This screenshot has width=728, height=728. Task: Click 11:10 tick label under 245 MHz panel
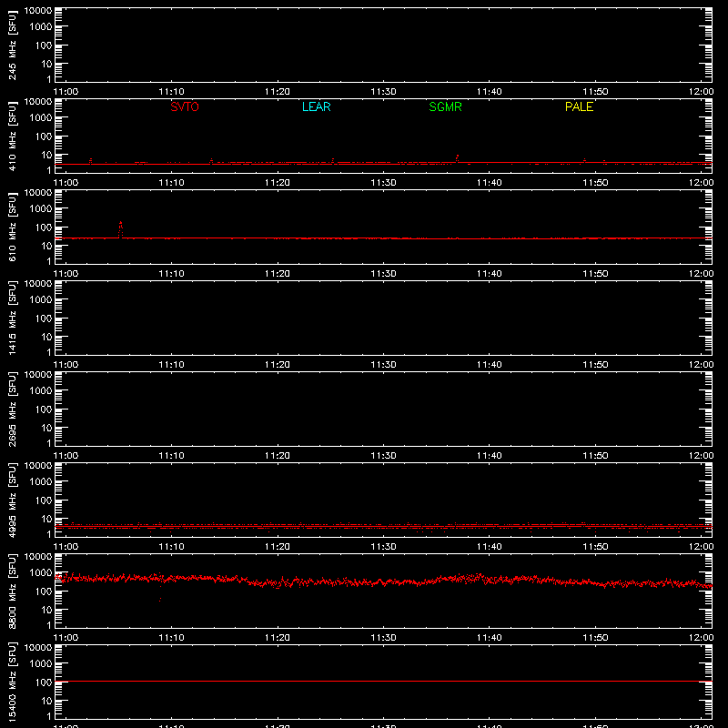pyautogui.click(x=172, y=92)
